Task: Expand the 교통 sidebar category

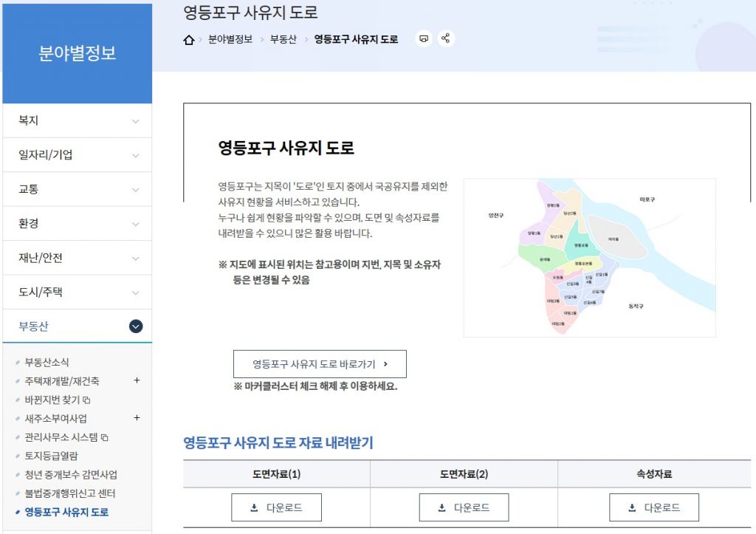Action: click(x=78, y=189)
